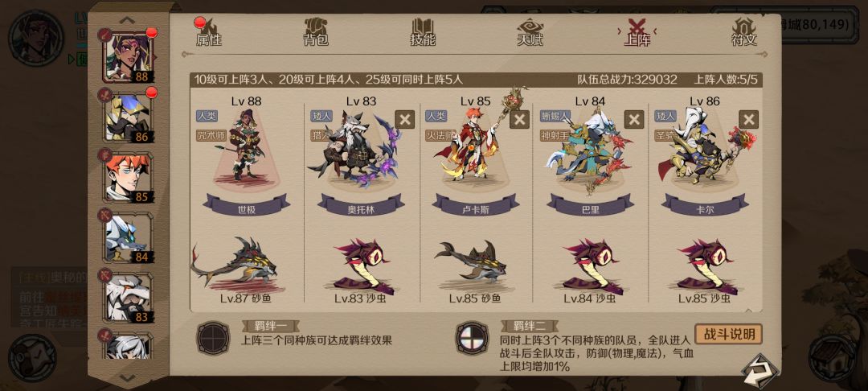Expand hero list upward with chevron
The width and height of the screenshot is (868, 391).
pos(127,20)
